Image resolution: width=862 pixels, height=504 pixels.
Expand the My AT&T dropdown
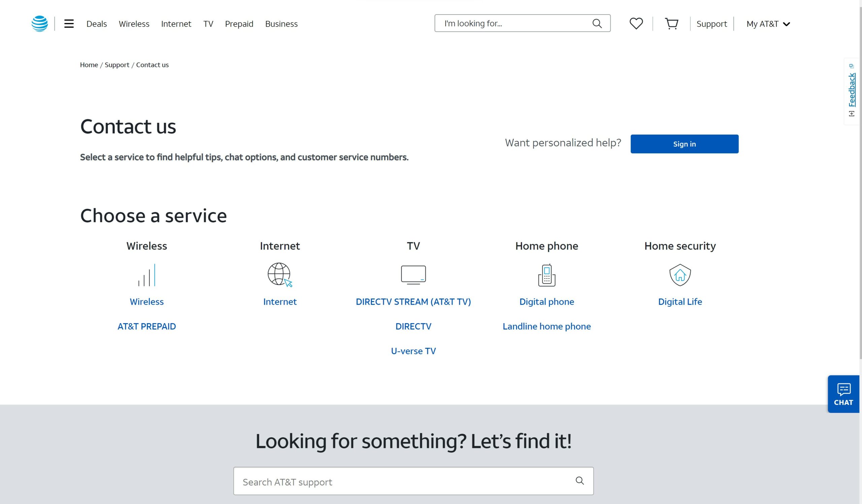tap(768, 24)
